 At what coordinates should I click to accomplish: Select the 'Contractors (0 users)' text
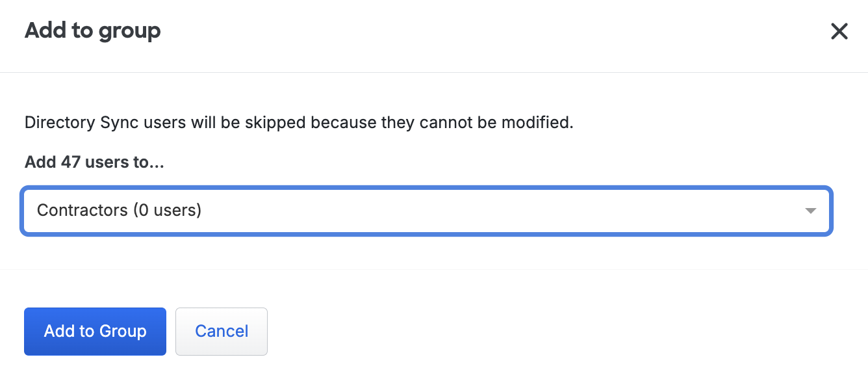click(119, 211)
